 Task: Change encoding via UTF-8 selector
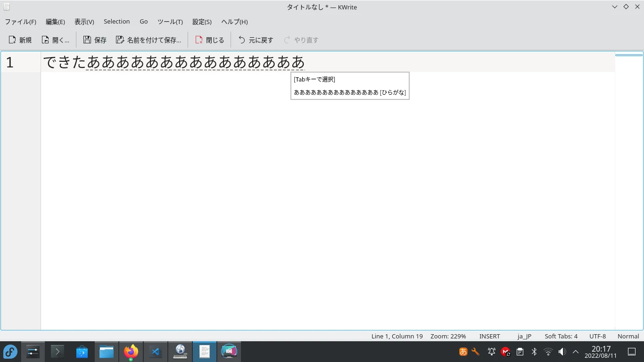[x=597, y=336]
